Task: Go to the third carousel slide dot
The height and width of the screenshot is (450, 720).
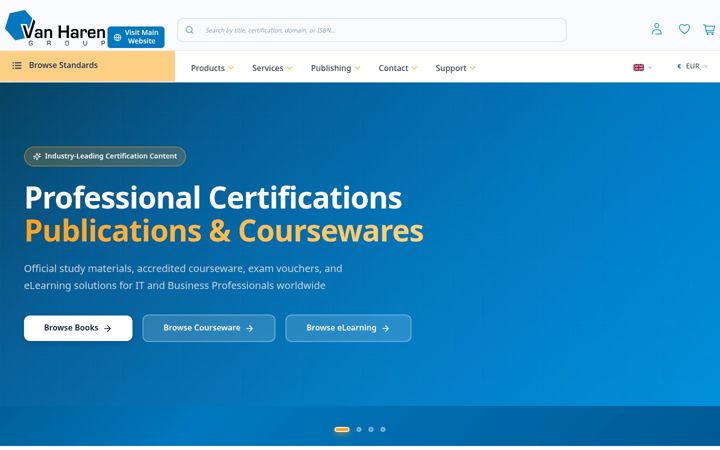Action: coord(371,430)
